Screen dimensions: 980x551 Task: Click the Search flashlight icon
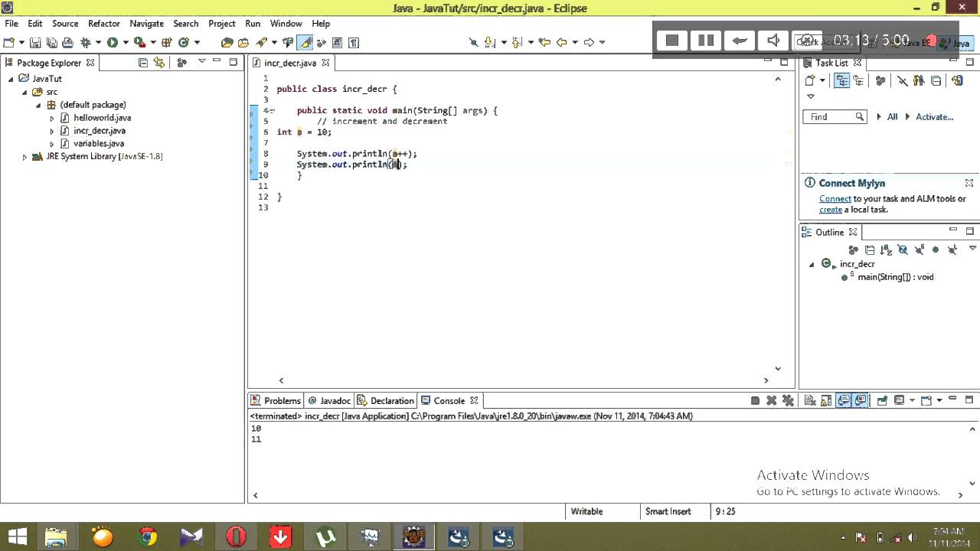click(262, 42)
